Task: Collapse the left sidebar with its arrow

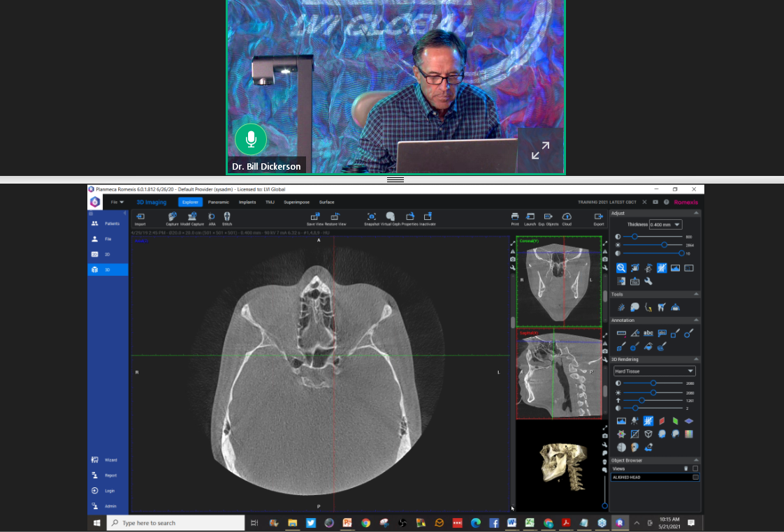Action: (x=124, y=214)
